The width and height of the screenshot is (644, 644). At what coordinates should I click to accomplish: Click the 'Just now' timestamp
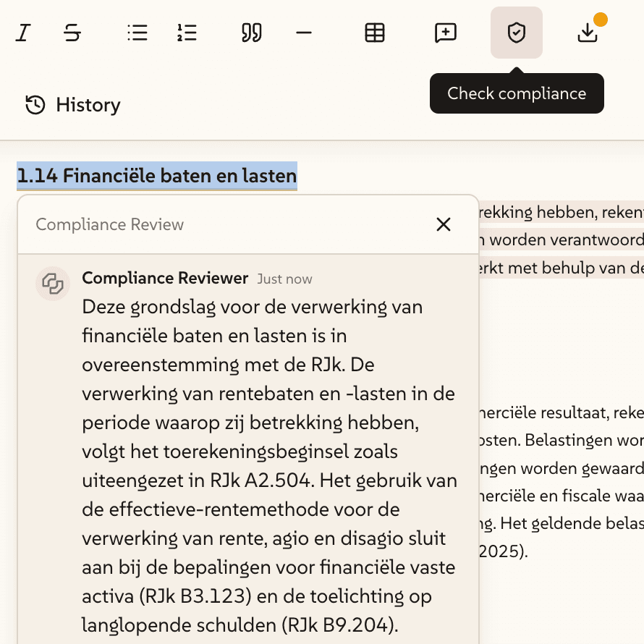[x=284, y=279]
